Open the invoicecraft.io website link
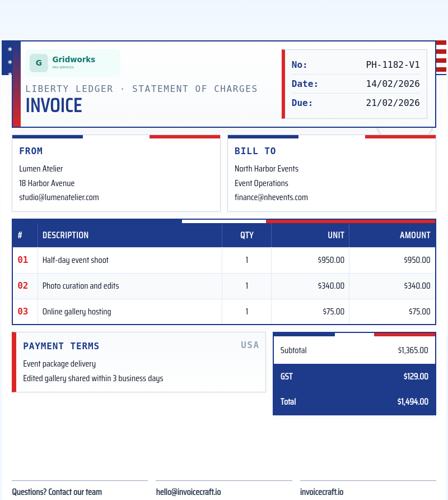 pos(322,492)
